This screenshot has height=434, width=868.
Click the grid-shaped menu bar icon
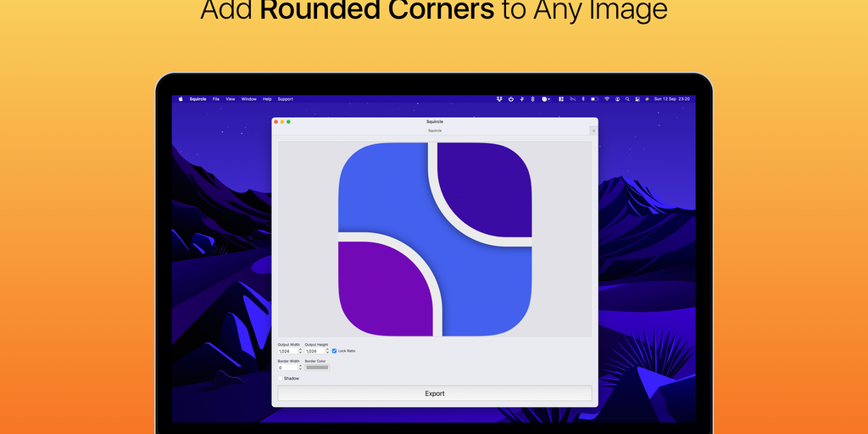561,99
